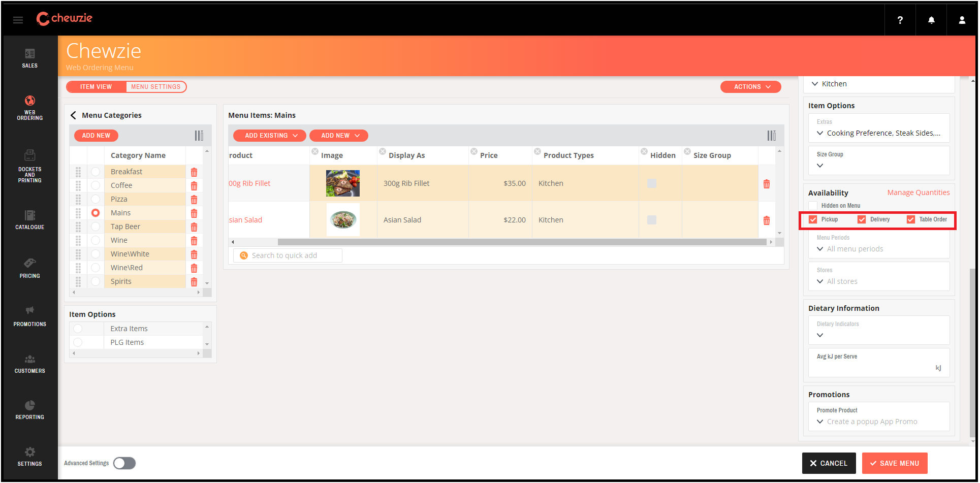
Task: Switch to the Menu Settings tab
Action: [x=156, y=87]
